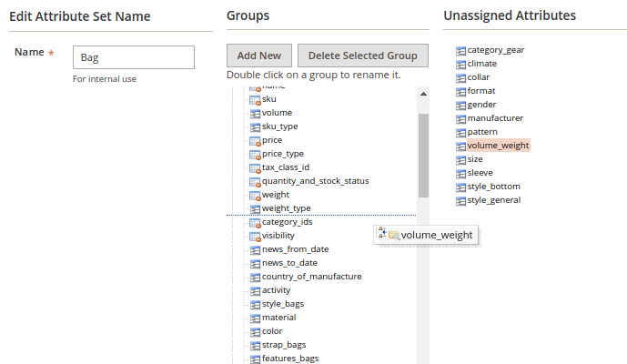Click the Groups tree scrollbar thumb

(x=423, y=155)
